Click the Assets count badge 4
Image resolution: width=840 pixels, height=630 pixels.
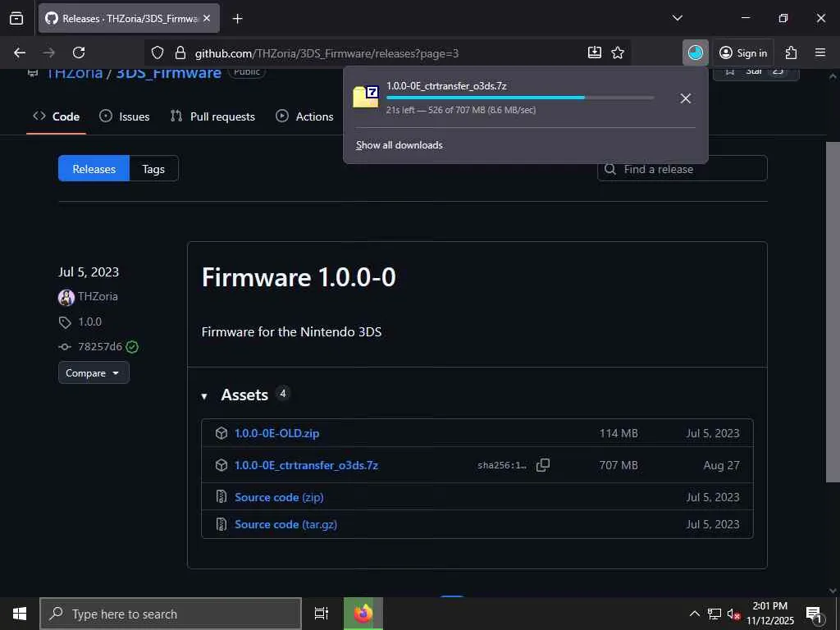click(283, 394)
